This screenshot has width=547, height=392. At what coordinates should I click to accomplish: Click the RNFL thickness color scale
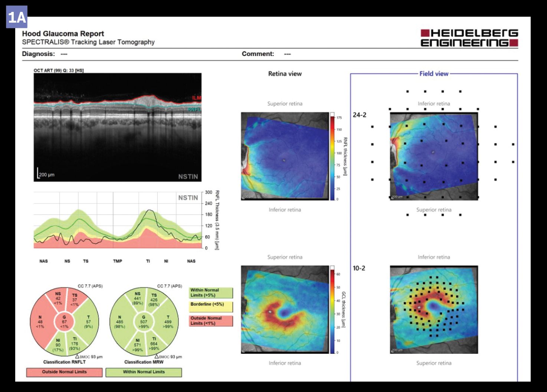tap(331, 156)
